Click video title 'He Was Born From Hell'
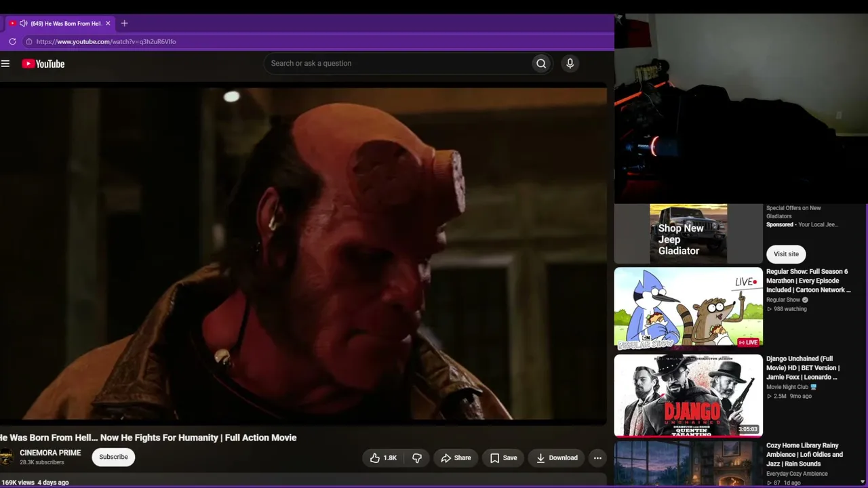Screen dimensions: 868x488 (x=149, y=438)
